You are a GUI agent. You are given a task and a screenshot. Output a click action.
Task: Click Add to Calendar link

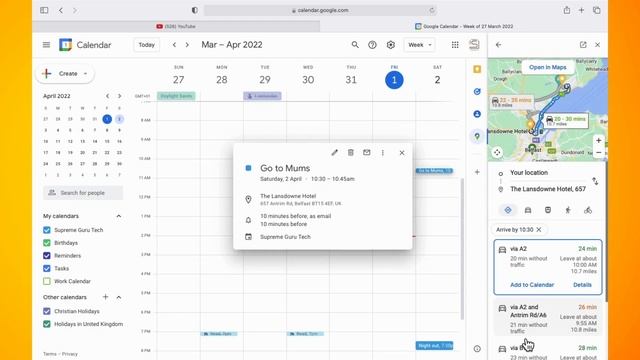[x=532, y=285]
